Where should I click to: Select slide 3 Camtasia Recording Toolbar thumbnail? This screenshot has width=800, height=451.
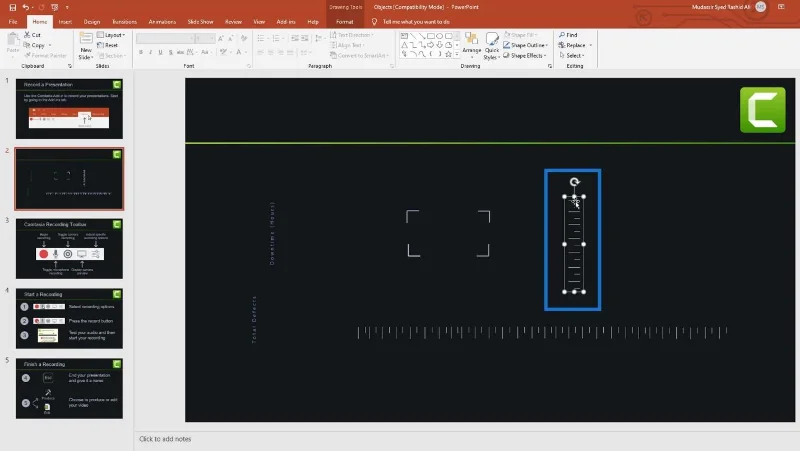69,248
